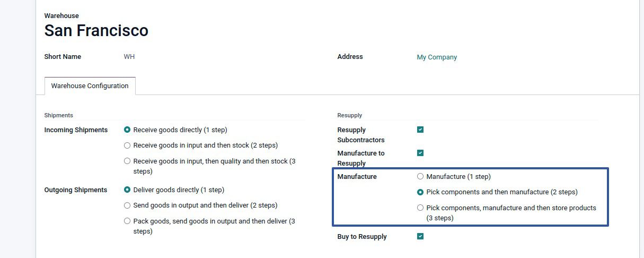Viewport: 644px width, 258px height.
Task: Open the Warehouse Configuration tab
Action: 90,86
